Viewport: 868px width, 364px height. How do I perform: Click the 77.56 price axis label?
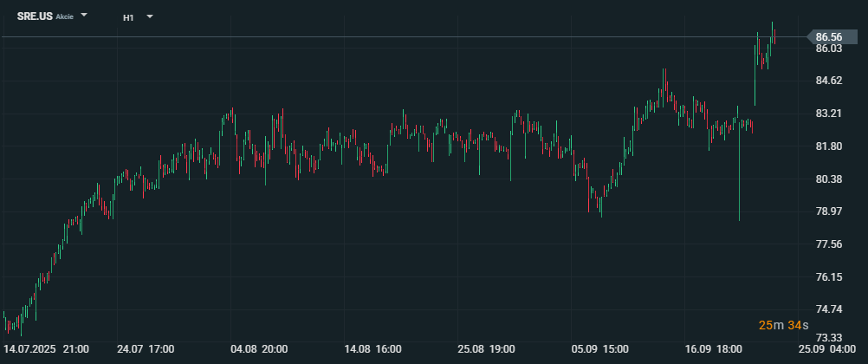coord(829,244)
